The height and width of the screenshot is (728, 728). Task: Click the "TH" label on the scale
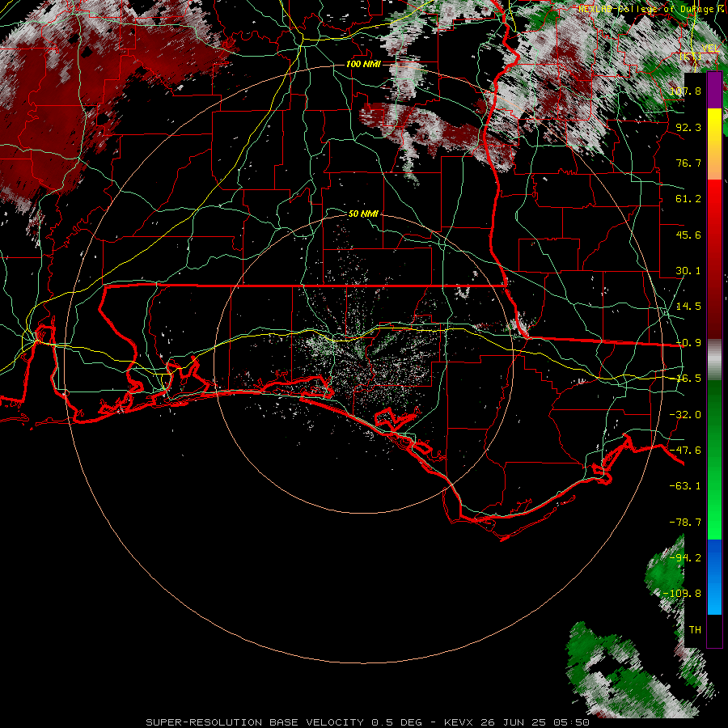695,630
